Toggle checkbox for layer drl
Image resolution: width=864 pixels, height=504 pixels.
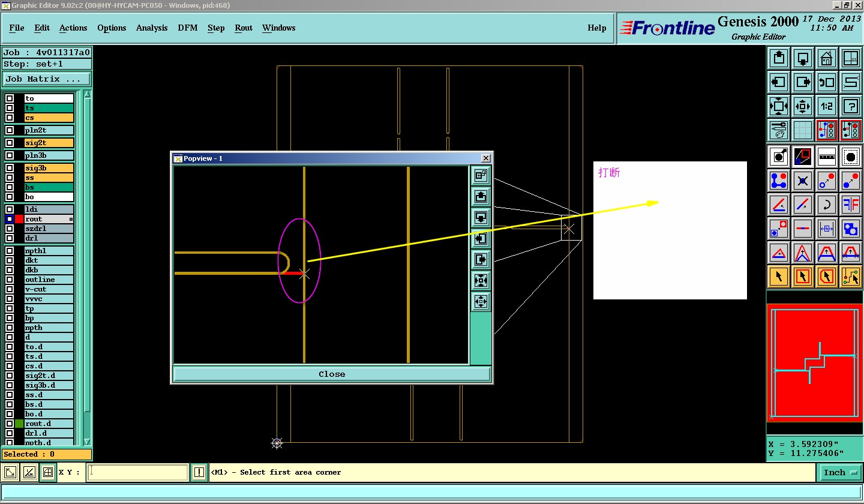[x=10, y=238]
